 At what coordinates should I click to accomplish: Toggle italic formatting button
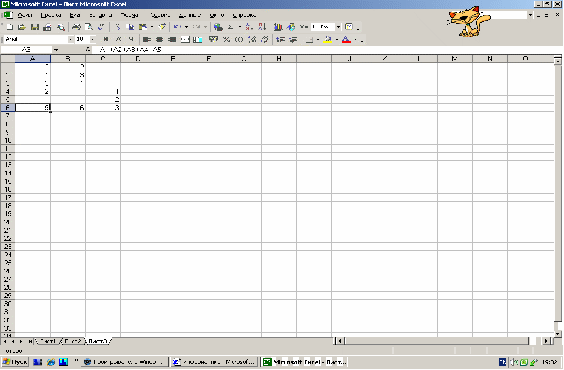(x=118, y=40)
